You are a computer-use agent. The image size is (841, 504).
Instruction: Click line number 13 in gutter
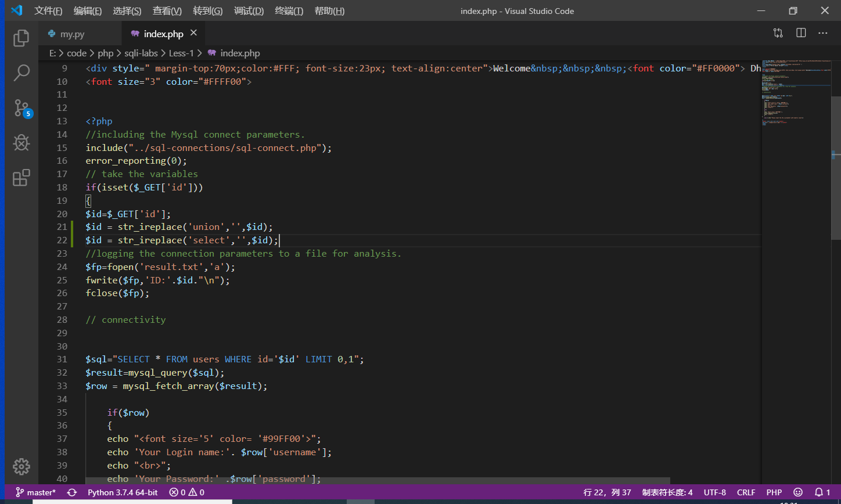pyautogui.click(x=62, y=121)
